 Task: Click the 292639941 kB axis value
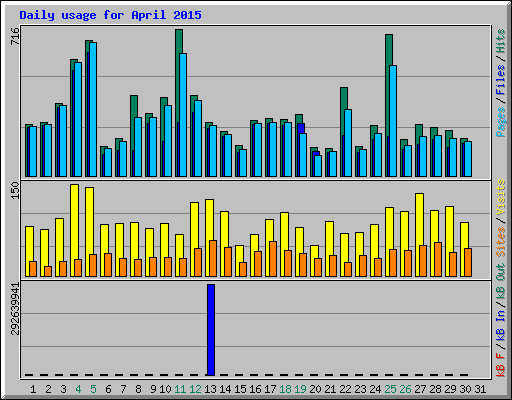click(15, 309)
